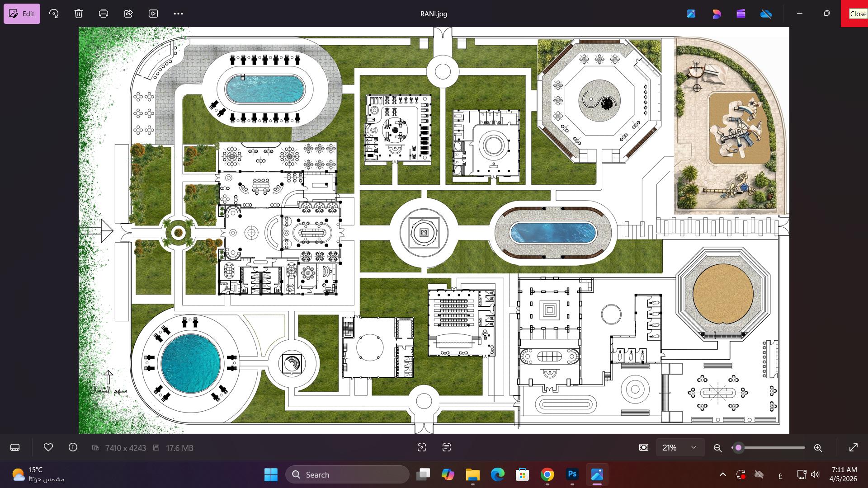The height and width of the screenshot is (488, 868).
Task: Click the zoom slider handle
Action: tap(738, 448)
